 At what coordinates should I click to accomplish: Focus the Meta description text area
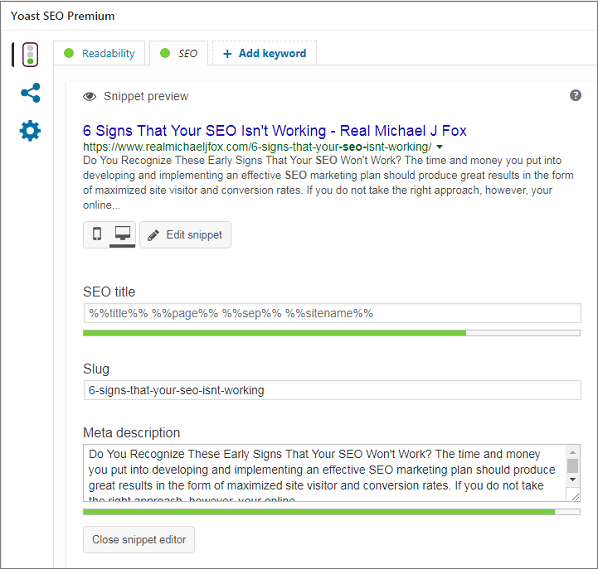pyautogui.click(x=325, y=473)
